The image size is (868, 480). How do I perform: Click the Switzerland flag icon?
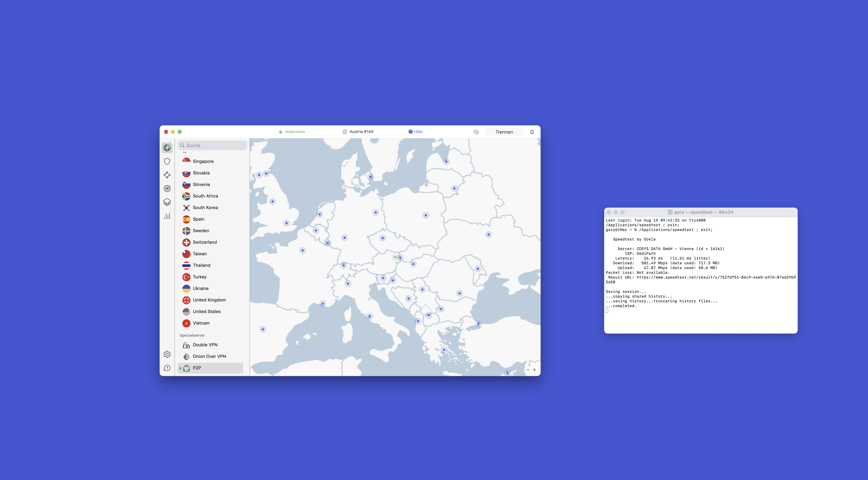click(186, 242)
